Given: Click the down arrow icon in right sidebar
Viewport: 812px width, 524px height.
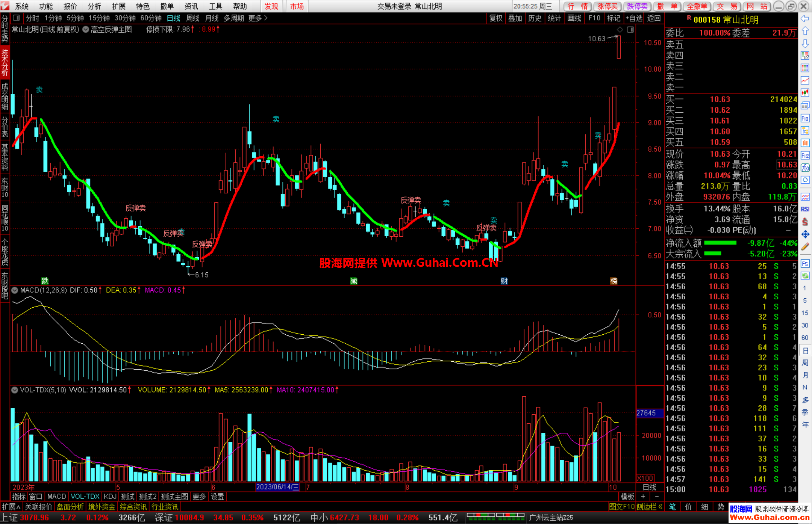Looking at the screenshot, I should tap(805, 44).
